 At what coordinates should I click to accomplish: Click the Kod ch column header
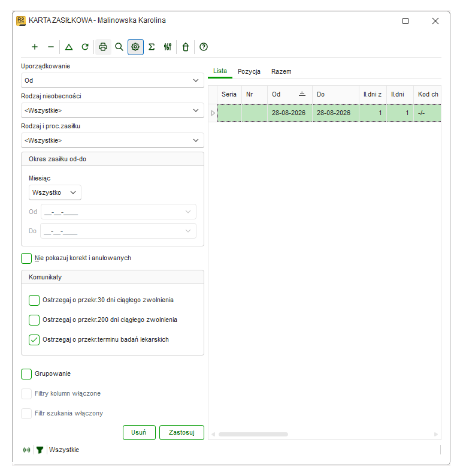pos(428,94)
